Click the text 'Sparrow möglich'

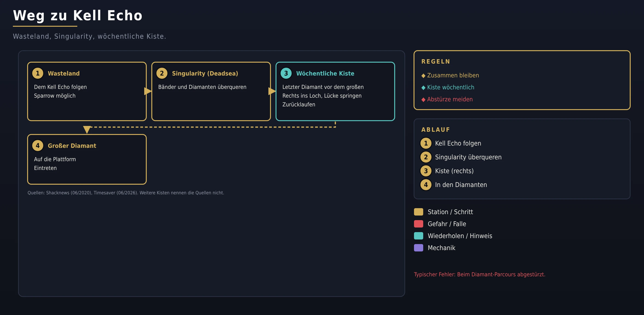tap(55, 96)
